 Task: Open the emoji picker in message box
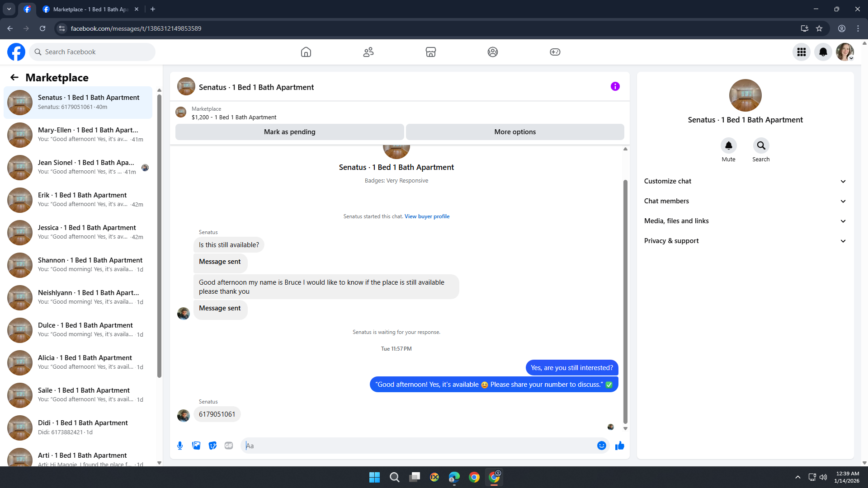601,446
